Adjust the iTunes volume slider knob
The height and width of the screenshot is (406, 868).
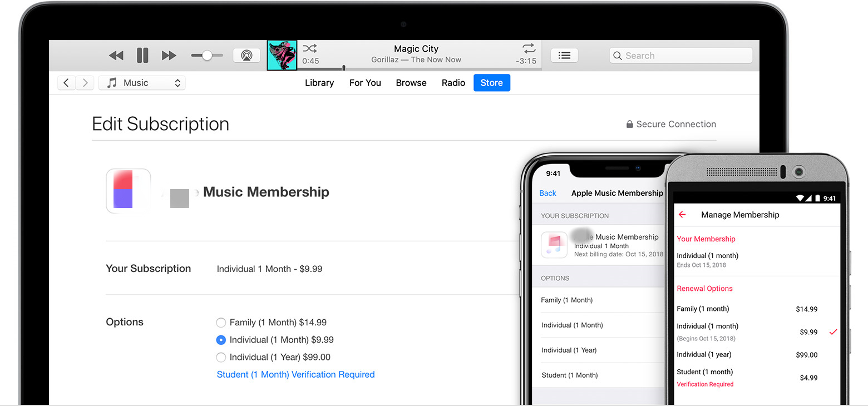tap(207, 56)
